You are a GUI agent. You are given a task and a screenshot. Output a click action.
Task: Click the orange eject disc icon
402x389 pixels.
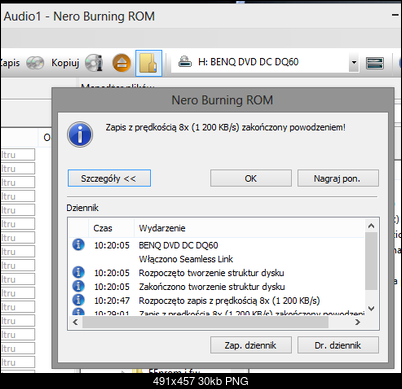pos(121,63)
